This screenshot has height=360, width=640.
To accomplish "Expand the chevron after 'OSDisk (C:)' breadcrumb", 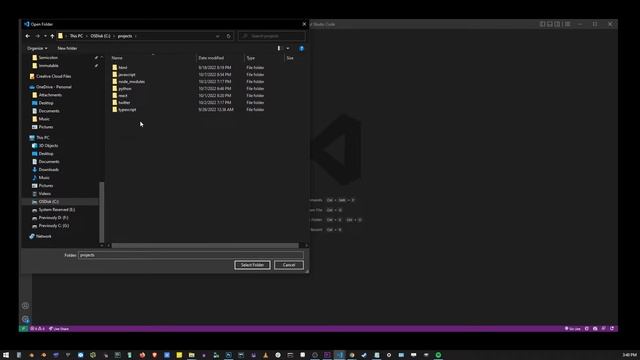I will click(114, 36).
